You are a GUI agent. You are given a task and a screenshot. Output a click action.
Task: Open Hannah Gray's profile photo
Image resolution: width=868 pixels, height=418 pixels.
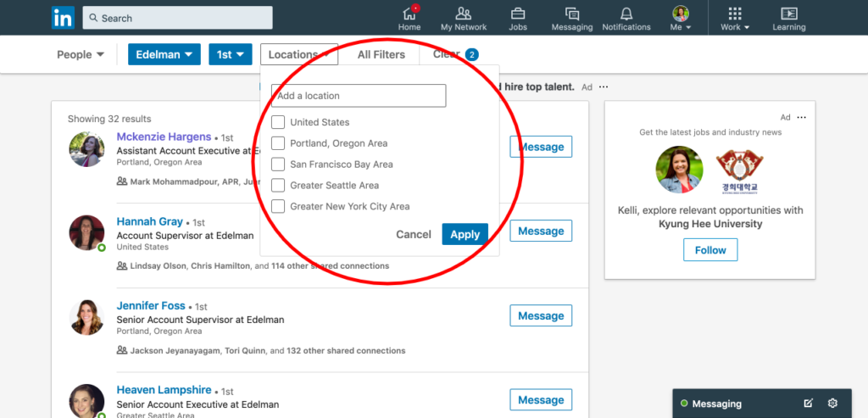pos(87,232)
